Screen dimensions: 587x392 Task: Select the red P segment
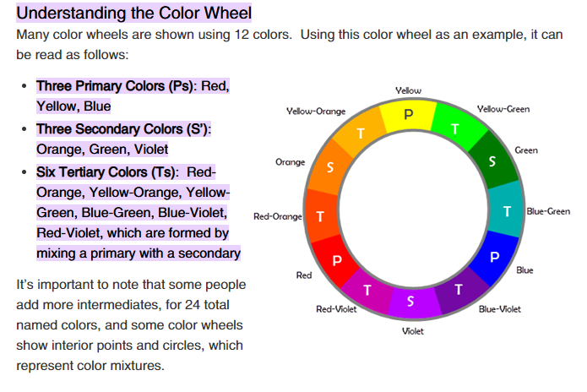coord(336,261)
